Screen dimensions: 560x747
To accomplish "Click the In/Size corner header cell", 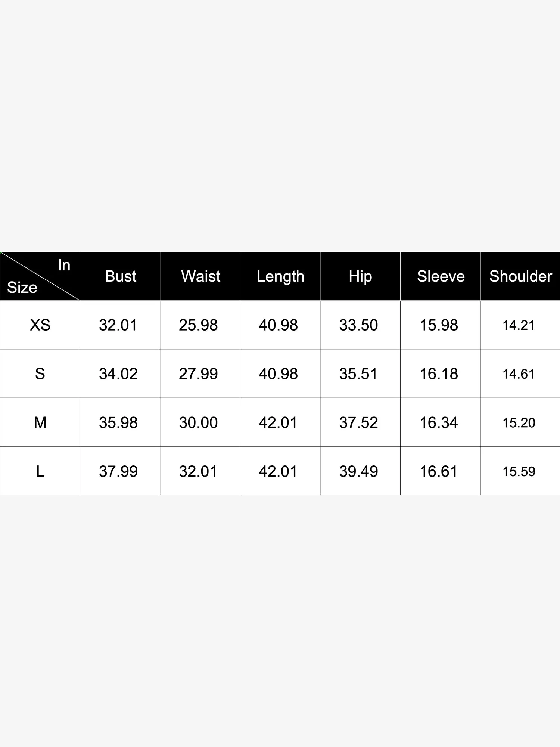I will point(40,276).
